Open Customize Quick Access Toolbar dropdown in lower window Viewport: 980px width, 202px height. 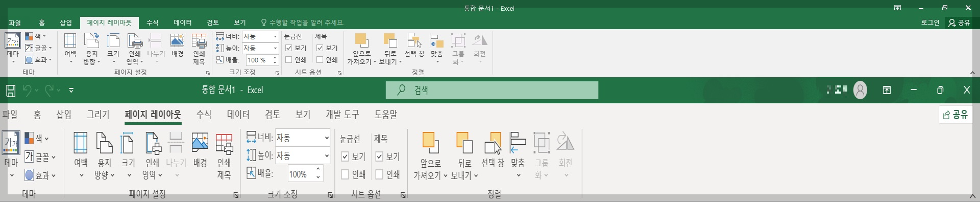pyautogui.click(x=71, y=91)
